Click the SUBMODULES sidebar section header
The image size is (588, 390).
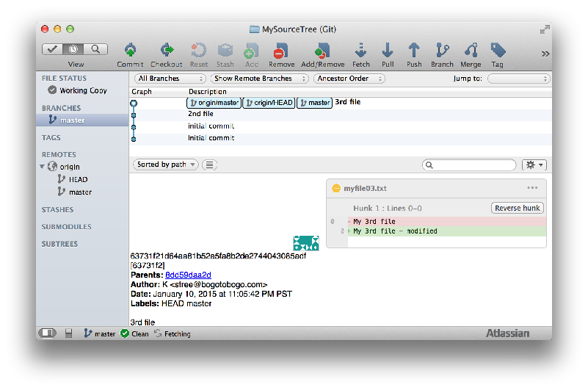(66, 227)
